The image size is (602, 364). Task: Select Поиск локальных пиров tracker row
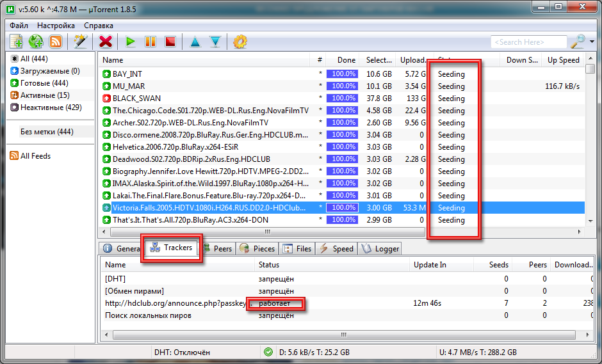[348, 315]
